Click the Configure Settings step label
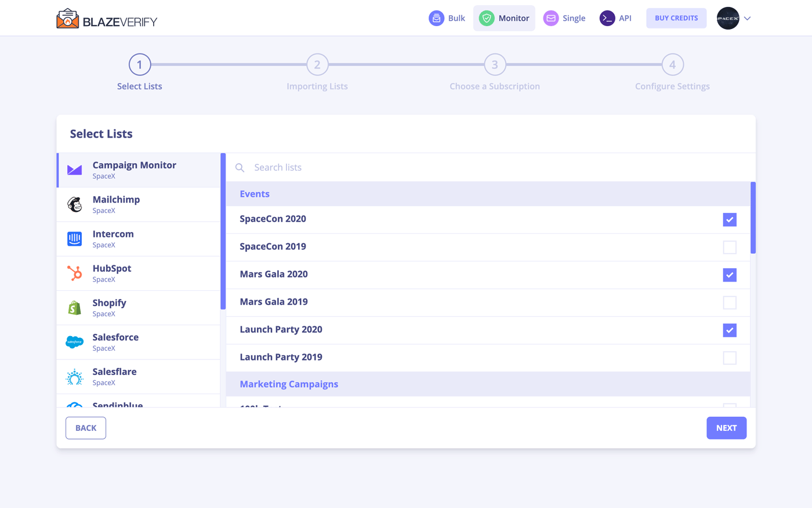 pos(673,86)
